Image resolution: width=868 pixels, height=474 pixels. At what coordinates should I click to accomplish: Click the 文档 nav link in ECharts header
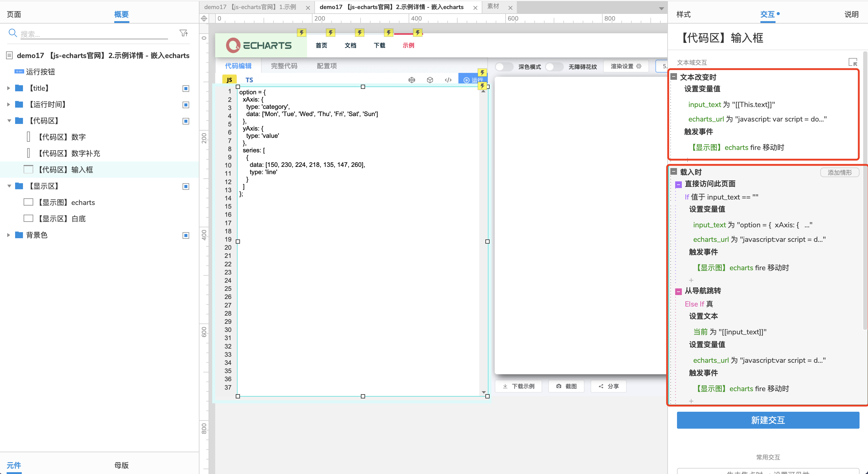click(x=351, y=45)
